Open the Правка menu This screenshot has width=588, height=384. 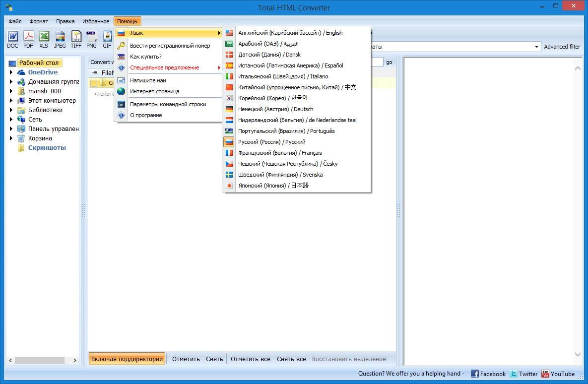pos(65,21)
